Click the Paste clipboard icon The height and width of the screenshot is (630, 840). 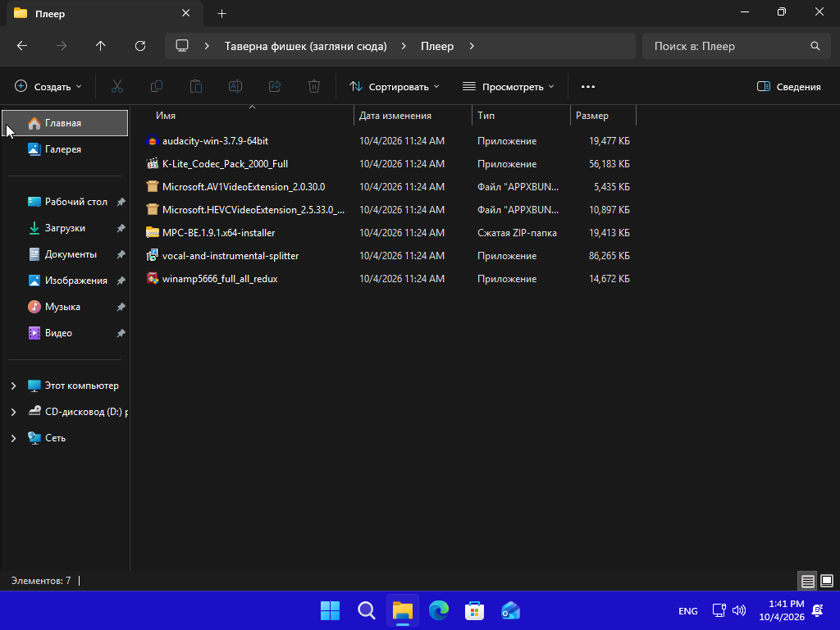[x=195, y=86]
